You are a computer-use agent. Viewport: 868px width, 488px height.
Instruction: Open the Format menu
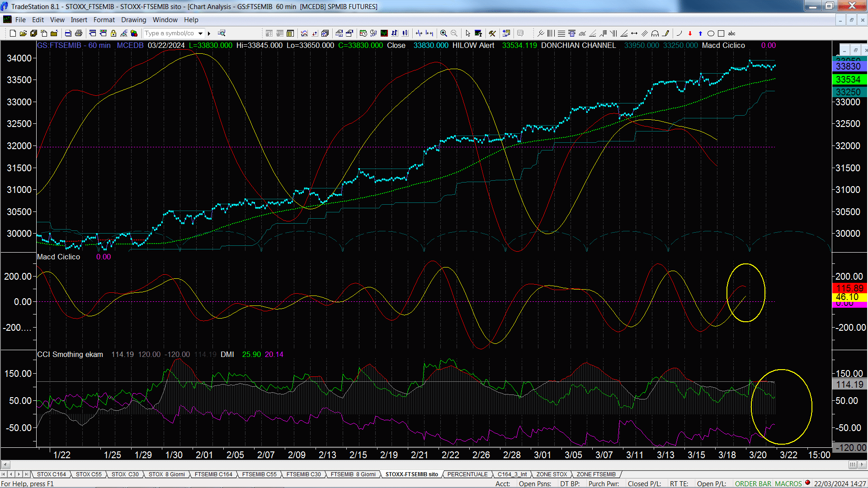(104, 20)
